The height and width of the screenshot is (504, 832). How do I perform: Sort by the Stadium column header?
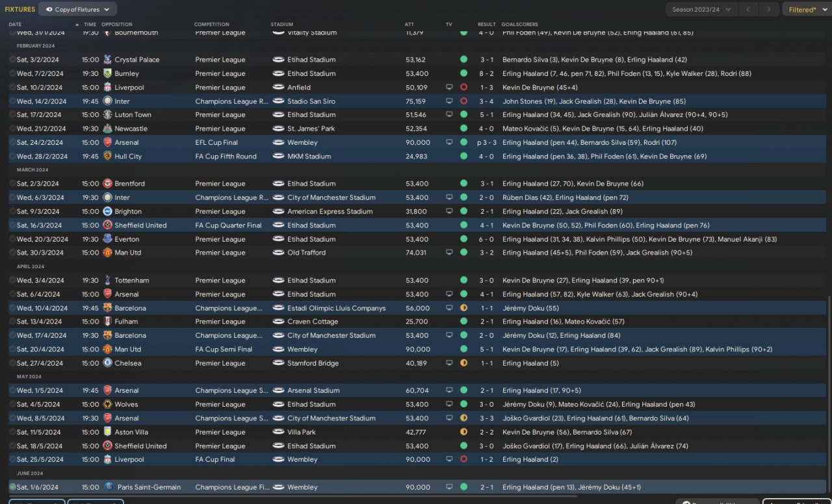pos(282,25)
